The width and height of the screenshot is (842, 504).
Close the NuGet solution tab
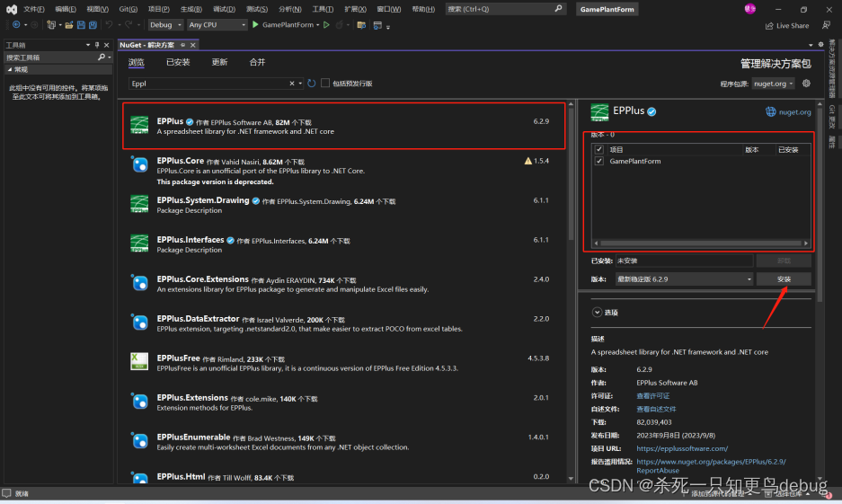coord(193,45)
